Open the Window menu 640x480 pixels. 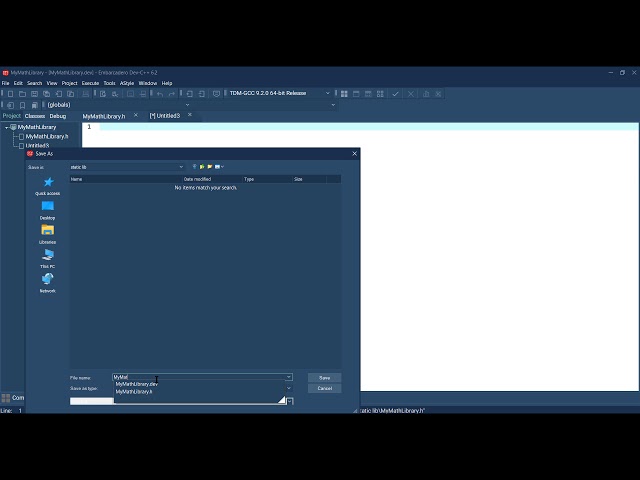[x=148, y=83]
